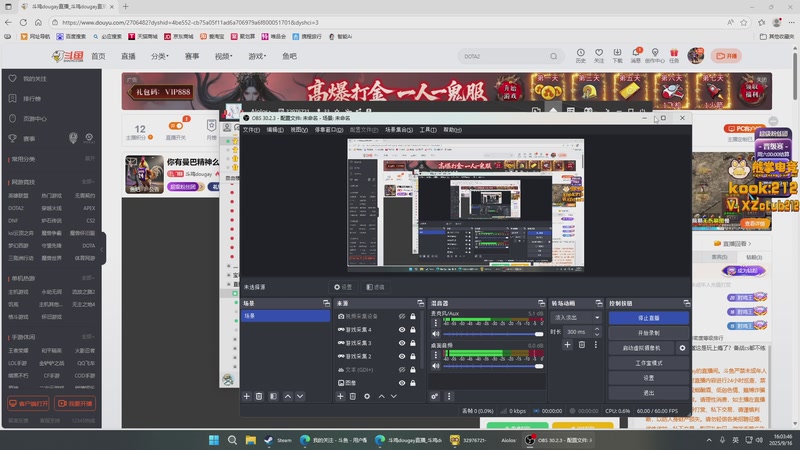Hide the 游戏采集 2 source
Screen dimensions: 800x450
coord(402,356)
